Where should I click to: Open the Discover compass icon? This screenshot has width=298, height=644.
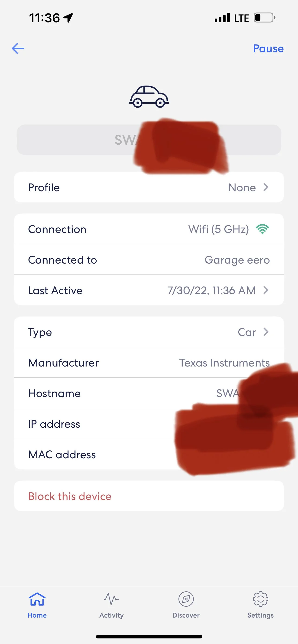tap(186, 599)
